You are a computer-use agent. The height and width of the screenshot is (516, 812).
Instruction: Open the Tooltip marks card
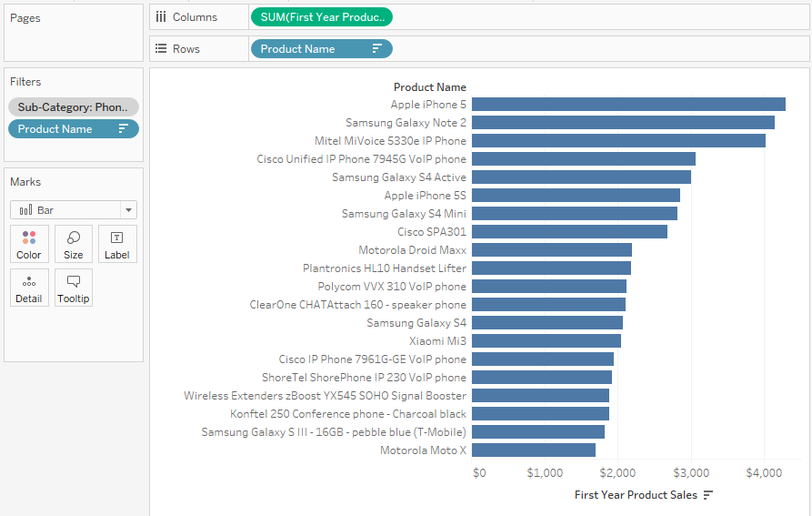click(x=74, y=288)
